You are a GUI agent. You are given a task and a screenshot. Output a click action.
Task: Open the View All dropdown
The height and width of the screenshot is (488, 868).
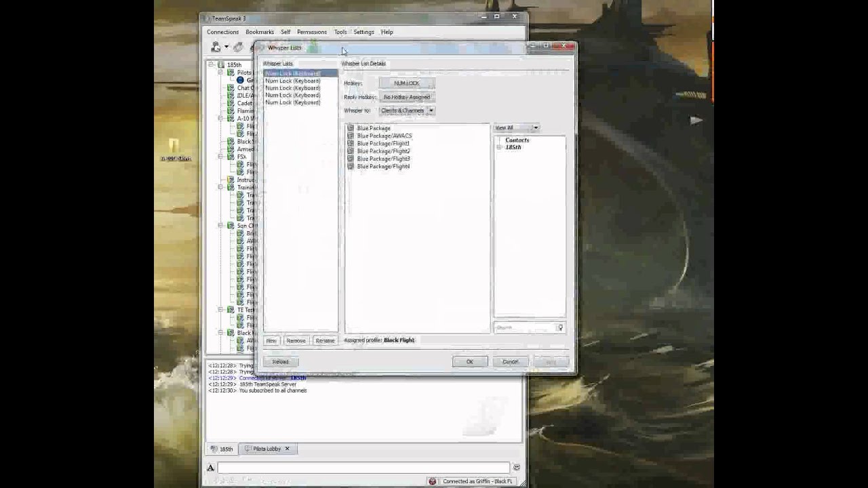pyautogui.click(x=517, y=127)
